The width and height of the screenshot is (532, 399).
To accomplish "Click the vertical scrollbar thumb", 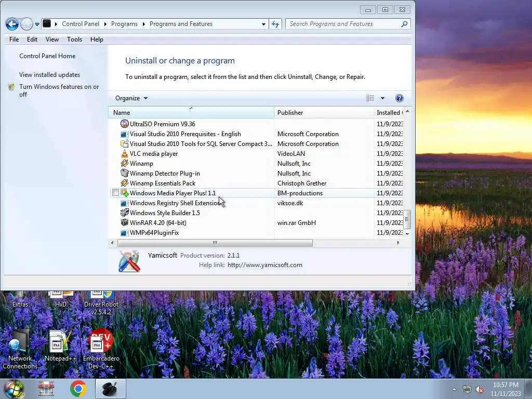I will (x=407, y=220).
